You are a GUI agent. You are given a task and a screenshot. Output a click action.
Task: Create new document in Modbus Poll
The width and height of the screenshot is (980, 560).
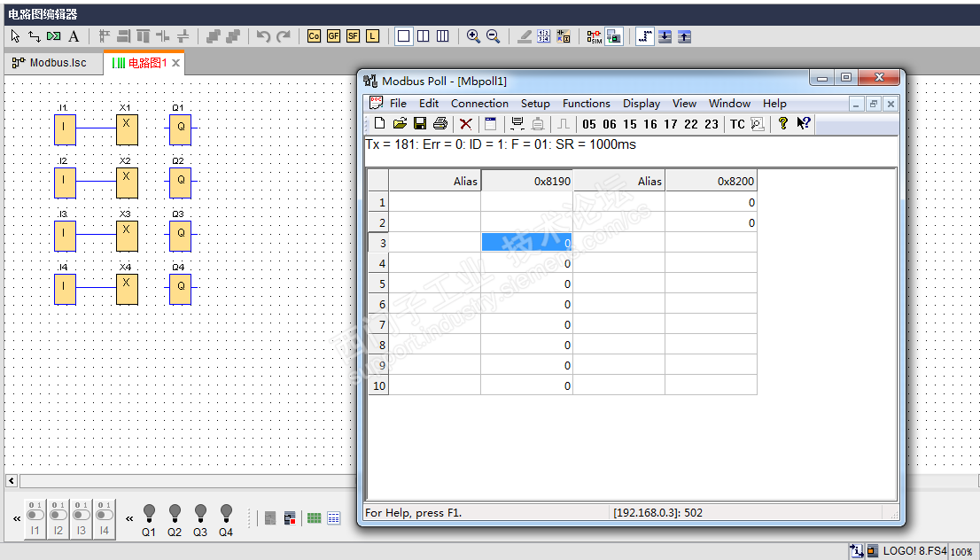[379, 123]
